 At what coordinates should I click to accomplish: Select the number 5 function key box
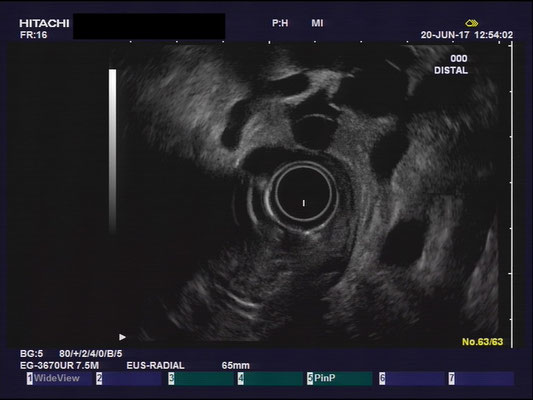pos(310,378)
